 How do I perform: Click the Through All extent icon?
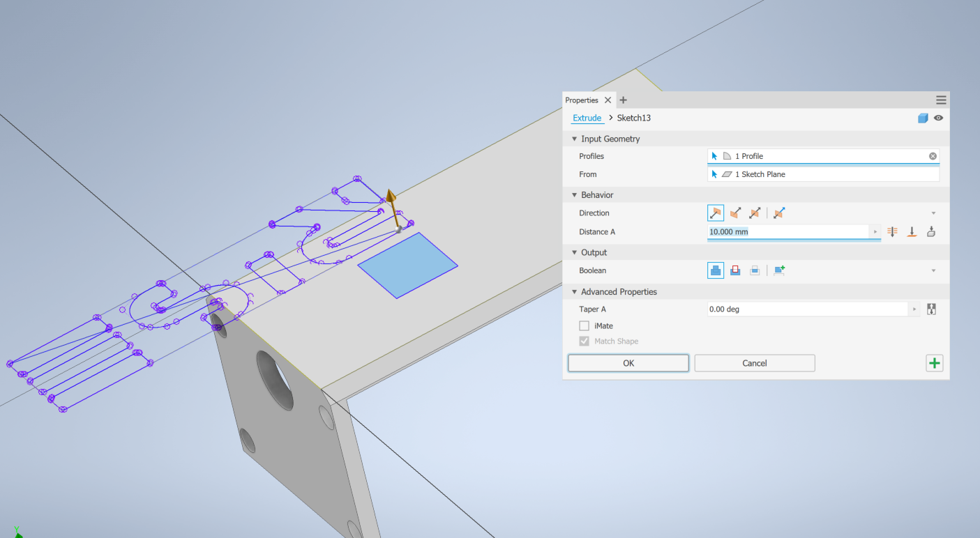[x=892, y=231]
